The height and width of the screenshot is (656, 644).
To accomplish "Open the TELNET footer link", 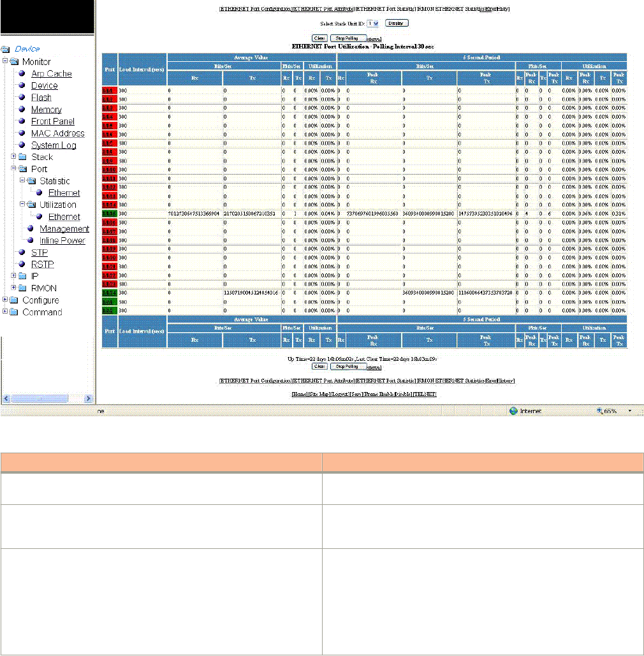I will pyautogui.click(x=425, y=394).
